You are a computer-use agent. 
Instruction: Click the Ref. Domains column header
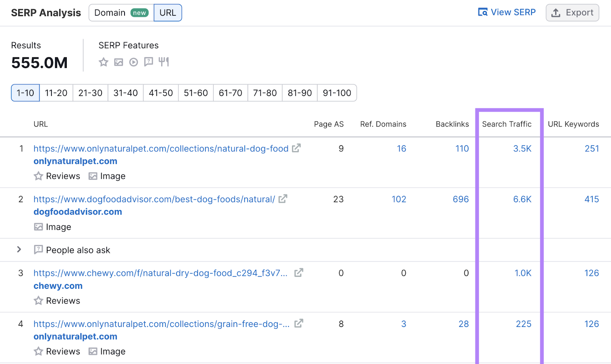383,124
